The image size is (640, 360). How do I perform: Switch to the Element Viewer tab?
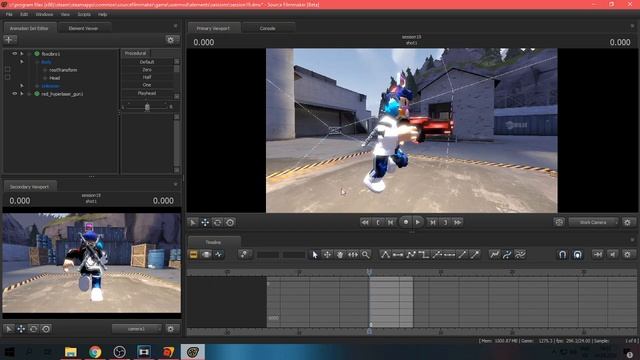83,28
